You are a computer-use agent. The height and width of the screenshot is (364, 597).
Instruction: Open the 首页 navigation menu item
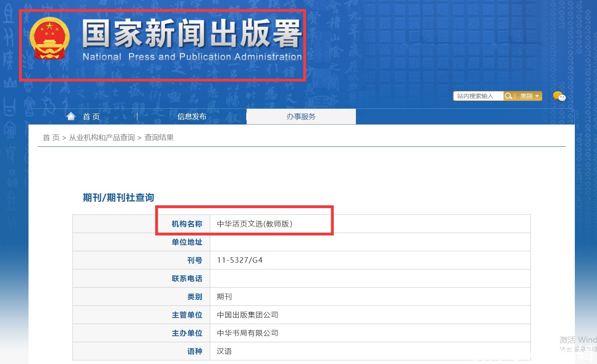[91, 117]
